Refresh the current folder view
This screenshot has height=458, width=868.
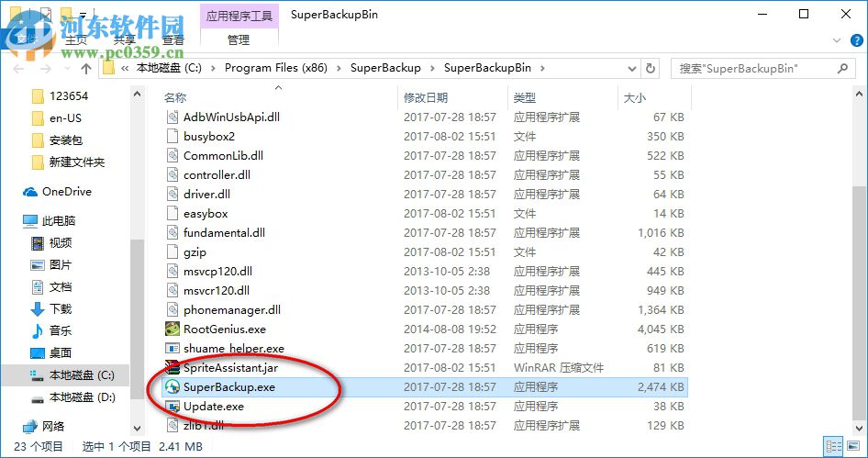[651, 68]
